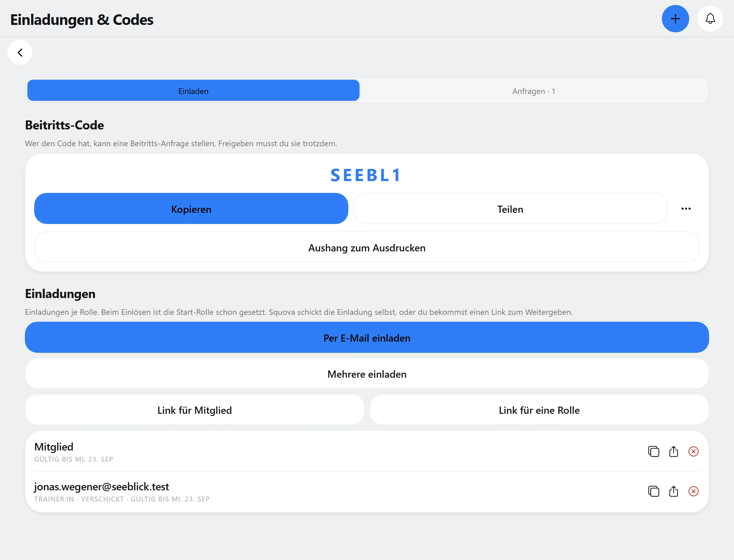Copy the Mitglied invitation link
The image size is (734, 560).
[x=653, y=451]
